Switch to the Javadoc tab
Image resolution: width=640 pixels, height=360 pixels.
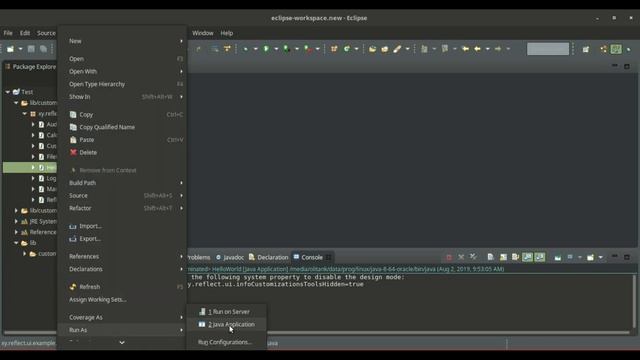pyautogui.click(x=230, y=257)
